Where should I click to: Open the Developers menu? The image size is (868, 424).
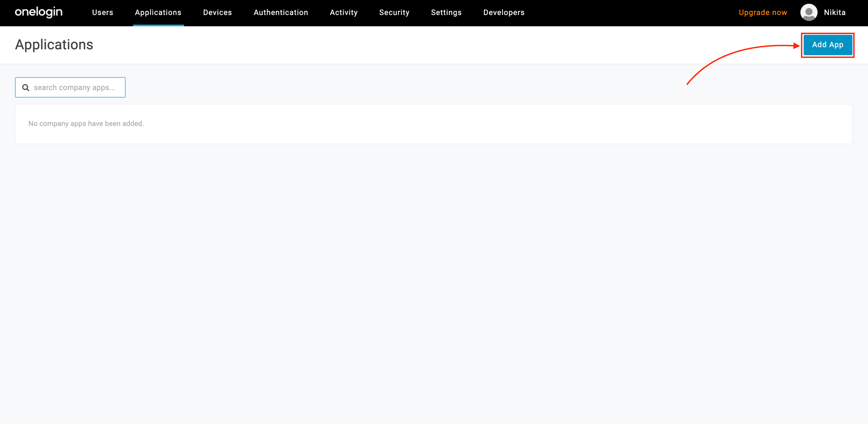click(504, 12)
